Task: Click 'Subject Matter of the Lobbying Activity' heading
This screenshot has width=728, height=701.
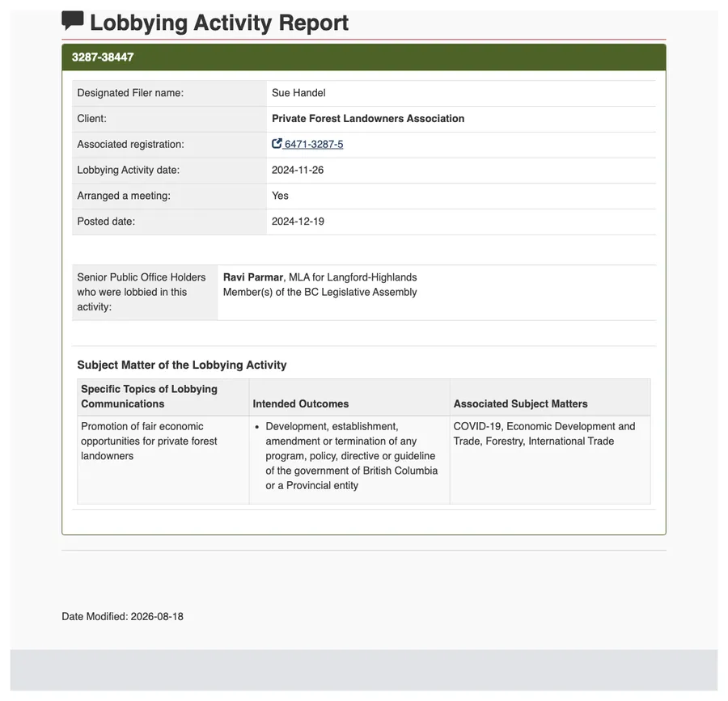Action: pyautogui.click(x=182, y=365)
